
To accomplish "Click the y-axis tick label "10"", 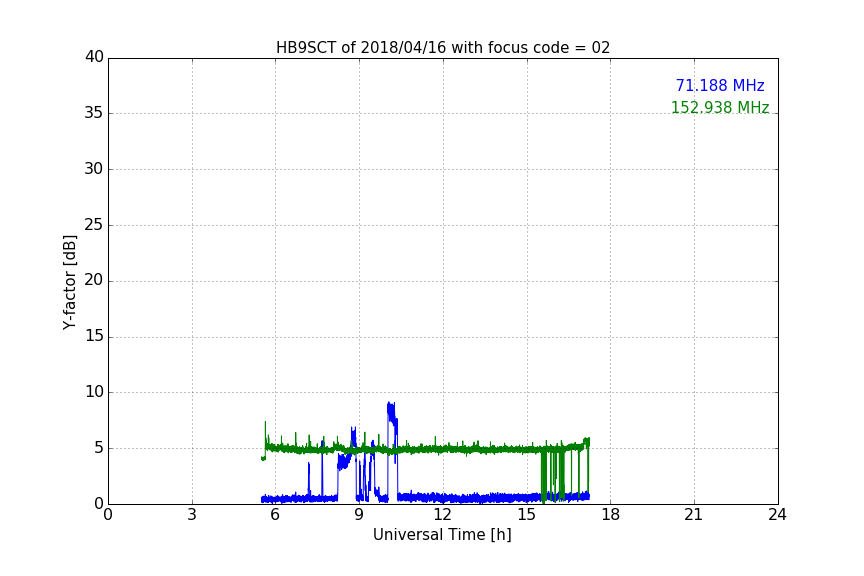I will pyautogui.click(x=94, y=392).
